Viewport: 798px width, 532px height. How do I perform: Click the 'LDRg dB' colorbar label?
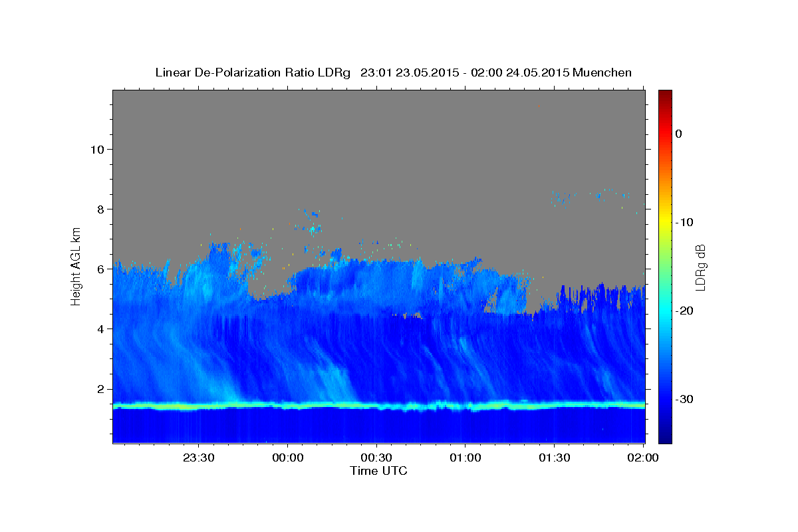700,267
